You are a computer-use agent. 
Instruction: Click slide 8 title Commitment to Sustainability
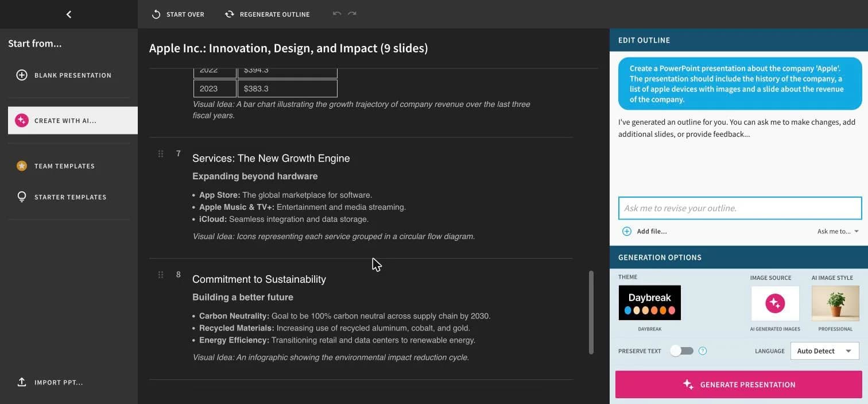point(259,279)
